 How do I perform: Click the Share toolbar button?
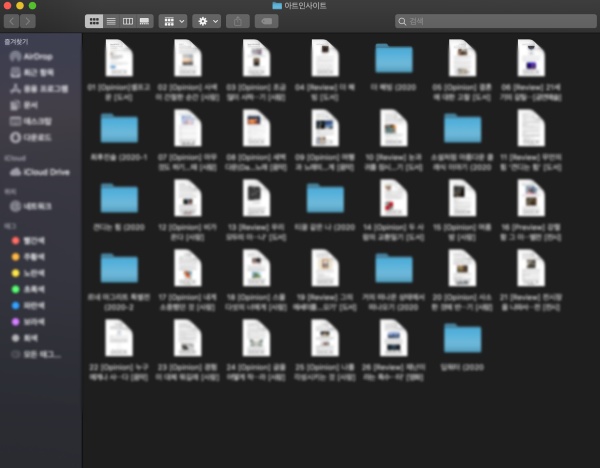click(x=238, y=21)
